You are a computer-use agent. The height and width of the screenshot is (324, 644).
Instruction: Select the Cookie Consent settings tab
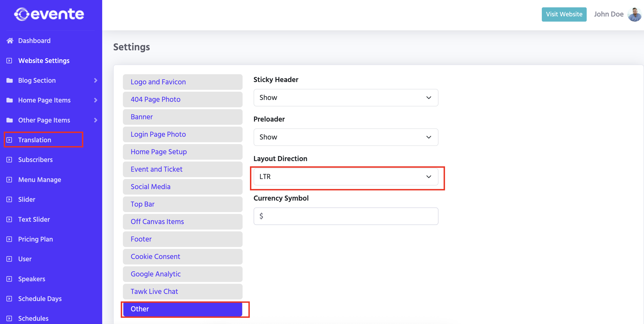click(183, 257)
